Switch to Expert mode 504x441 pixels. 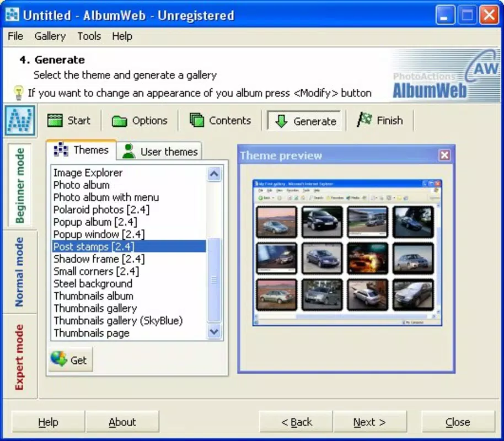20,357
